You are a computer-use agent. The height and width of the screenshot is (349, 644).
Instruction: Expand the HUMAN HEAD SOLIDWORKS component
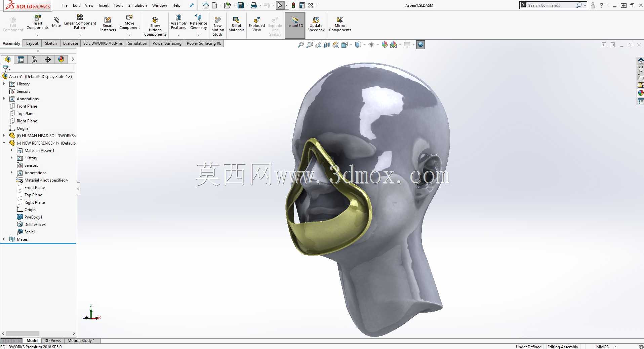click(x=4, y=135)
